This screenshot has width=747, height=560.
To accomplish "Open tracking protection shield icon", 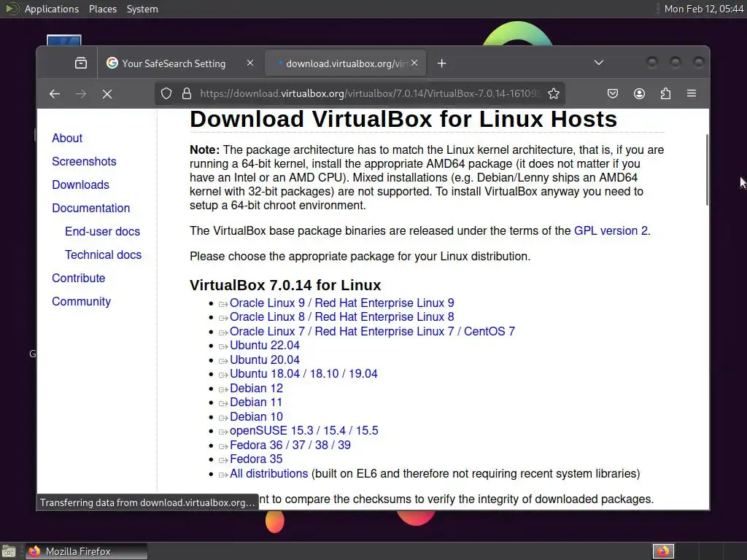I will coord(166,94).
